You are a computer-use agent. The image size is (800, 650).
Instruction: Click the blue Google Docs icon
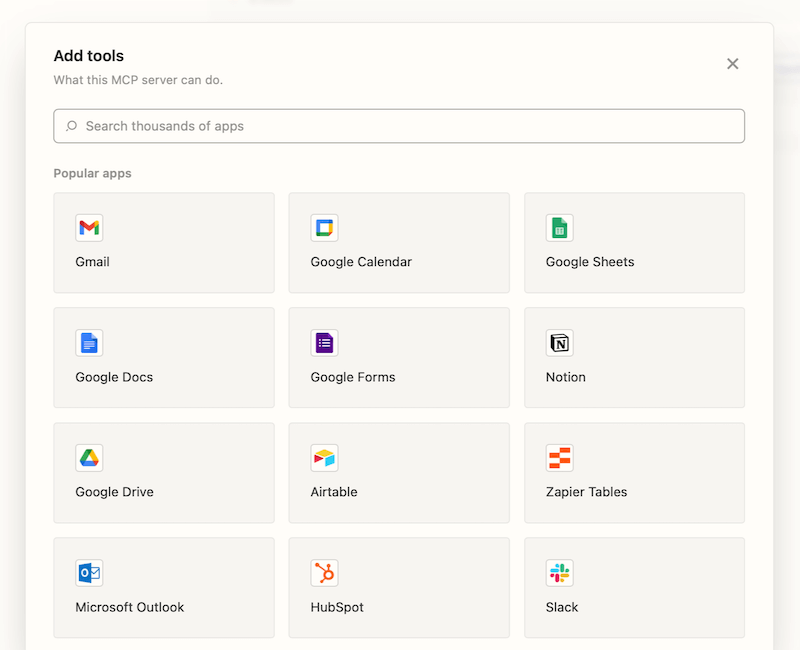click(89, 343)
